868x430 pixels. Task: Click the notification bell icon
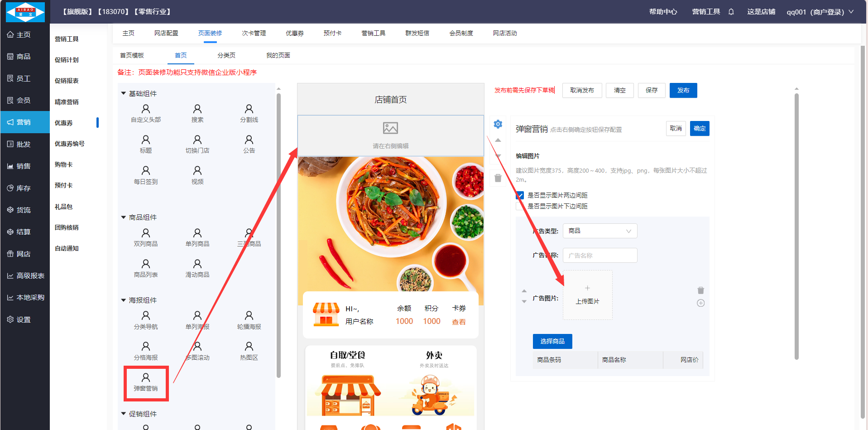pos(731,12)
